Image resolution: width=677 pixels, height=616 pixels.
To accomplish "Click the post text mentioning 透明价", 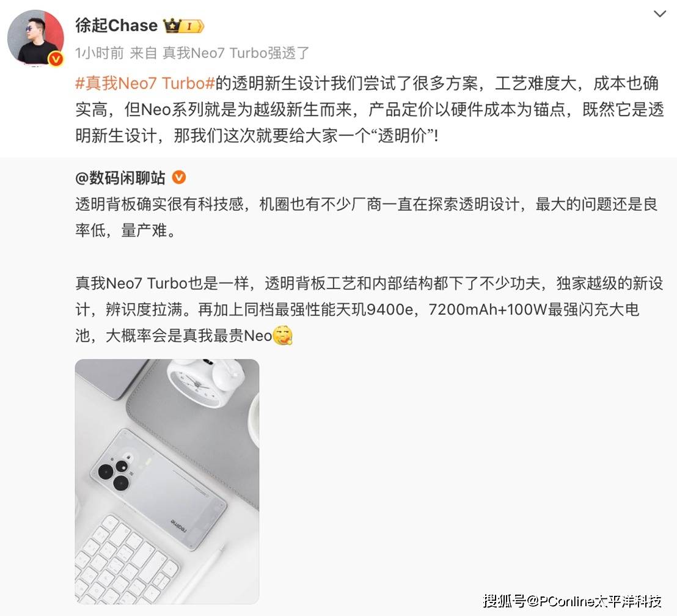I will (x=369, y=109).
